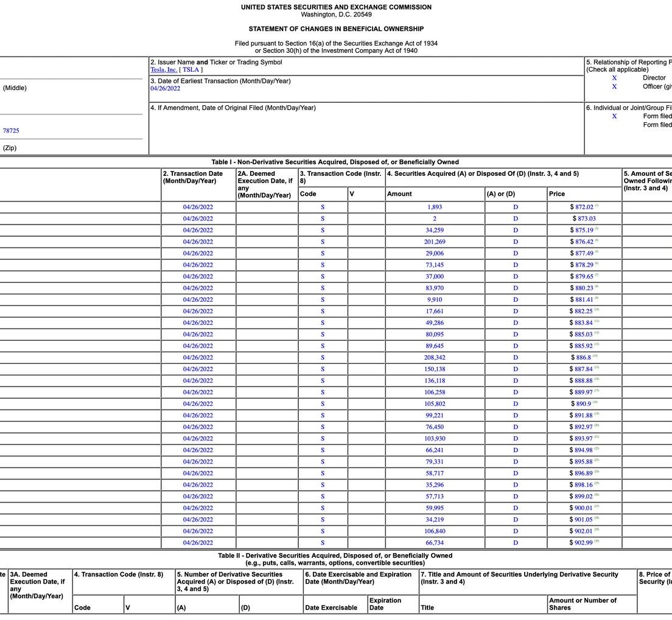Select the amount 150,138
This screenshot has height=620, width=672.
pos(435,369)
